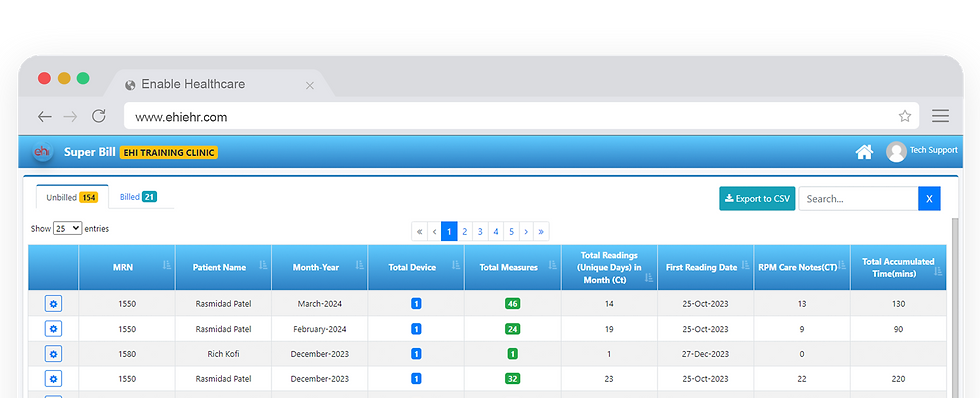Bookmark page using the star icon
980x398 pixels.
pyautogui.click(x=904, y=116)
